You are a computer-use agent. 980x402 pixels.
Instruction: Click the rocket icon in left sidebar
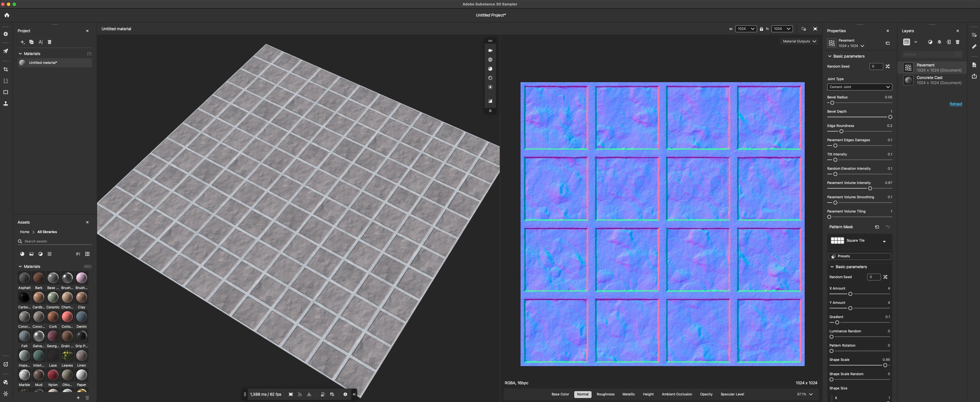6,51
